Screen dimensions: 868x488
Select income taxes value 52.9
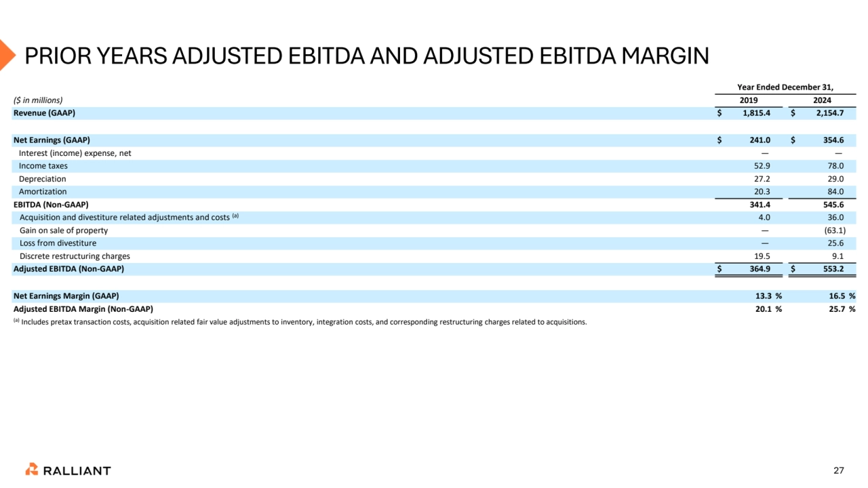point(762,166)
